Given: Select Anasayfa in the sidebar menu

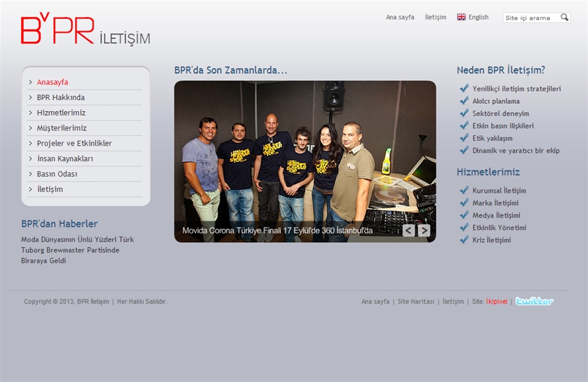Looking at the screenshot, I should [52, 82].
